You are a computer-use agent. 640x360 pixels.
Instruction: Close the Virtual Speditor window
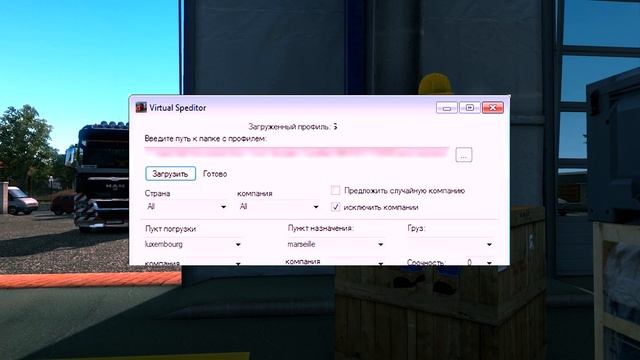click(x=493, y=108)
